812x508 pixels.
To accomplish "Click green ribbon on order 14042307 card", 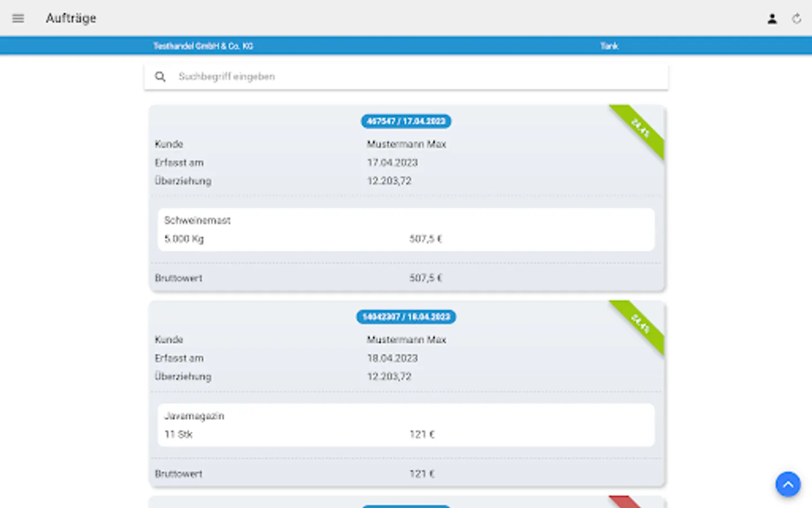I will pyautogui.click(x=641, y=324).
